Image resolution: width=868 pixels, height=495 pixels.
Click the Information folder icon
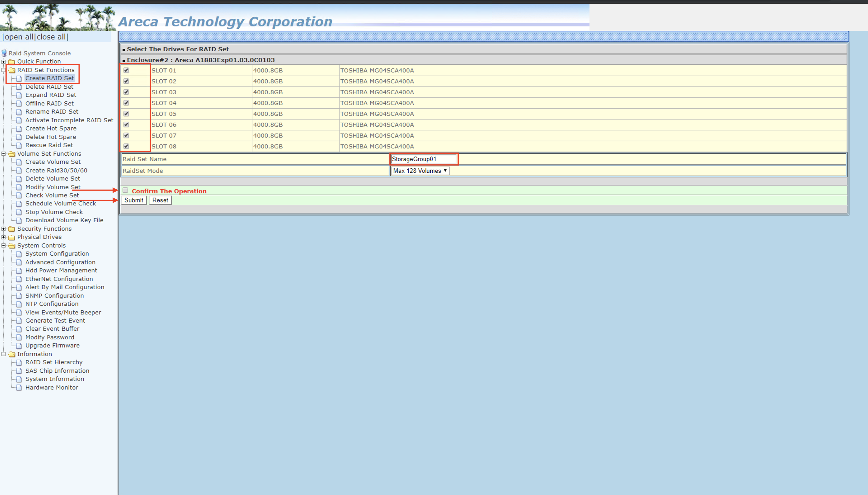(12, 354)
